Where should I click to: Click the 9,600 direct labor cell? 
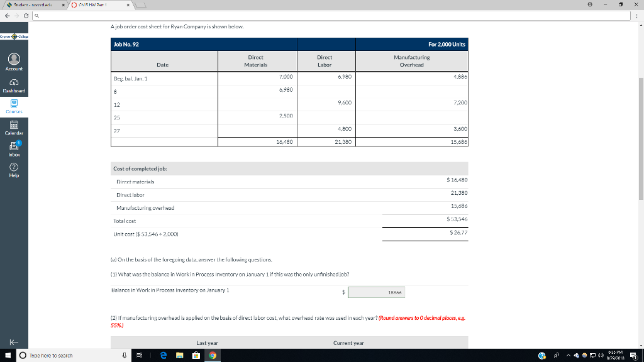[x=345, y=102]
